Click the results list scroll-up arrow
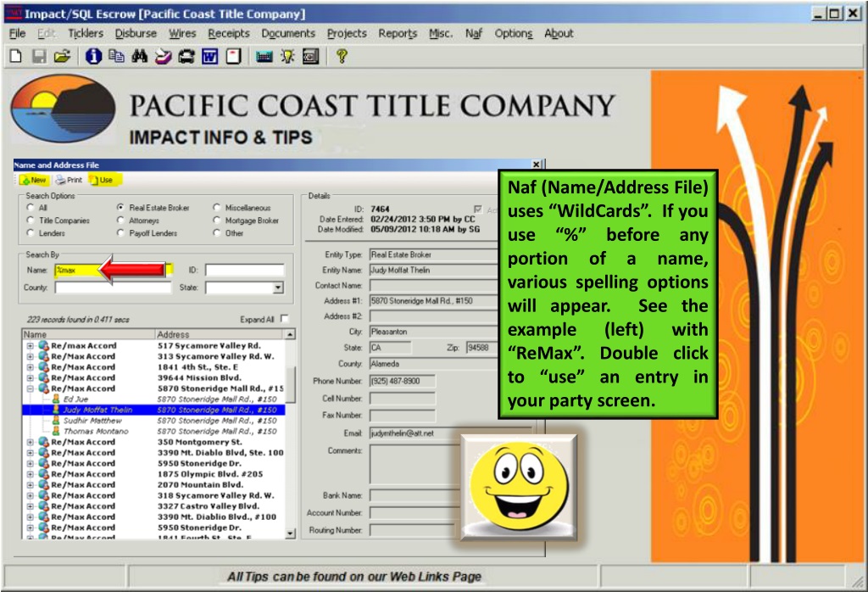Screen dimensions: 868x592 click(x=290, y=334)
